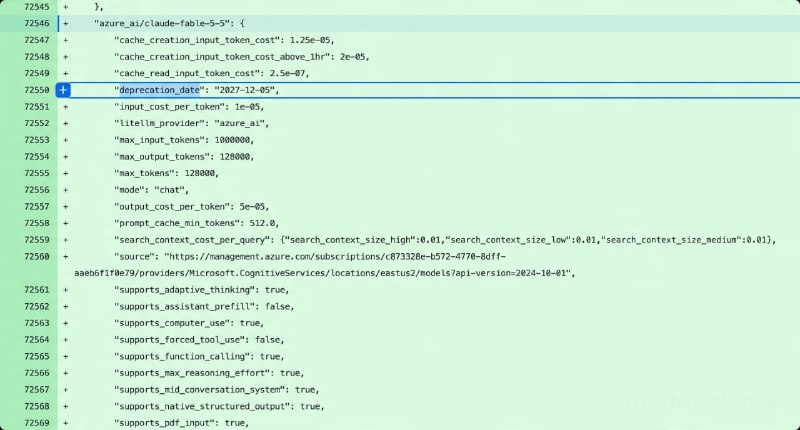
Task: Select line number 72564
Action: click(x=37, y=340)
